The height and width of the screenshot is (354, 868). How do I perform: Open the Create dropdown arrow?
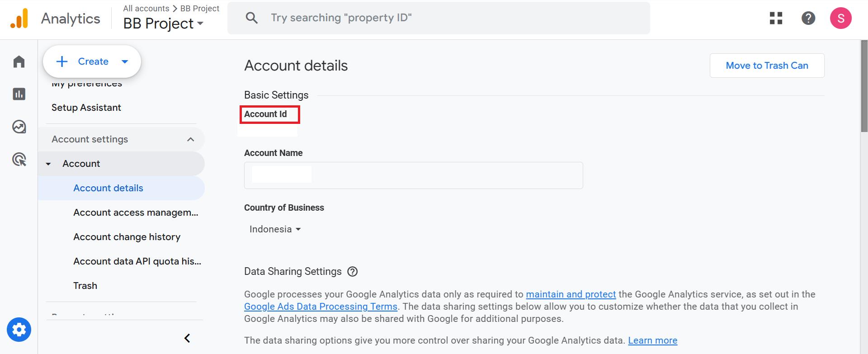click(x=125, y=61)
